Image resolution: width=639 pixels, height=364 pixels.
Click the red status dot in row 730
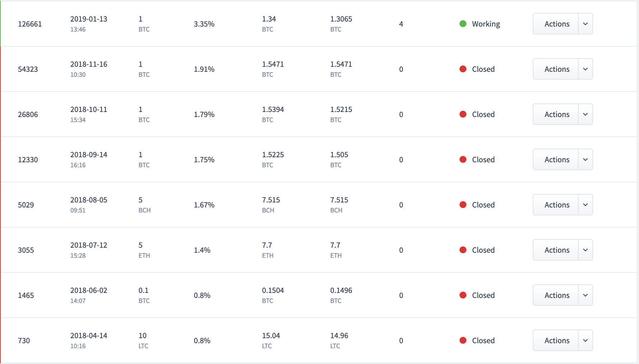463,340
